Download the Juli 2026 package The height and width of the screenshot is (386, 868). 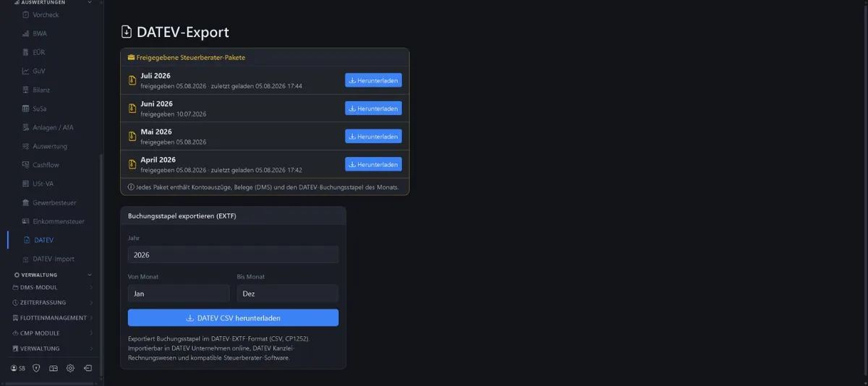[373, 80]
